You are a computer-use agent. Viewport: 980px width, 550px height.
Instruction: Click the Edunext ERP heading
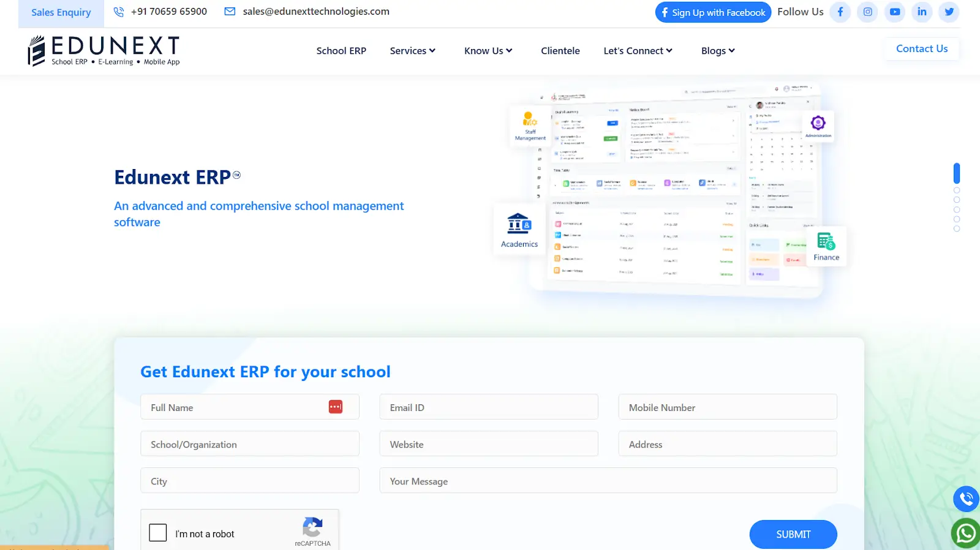(178, 177)
